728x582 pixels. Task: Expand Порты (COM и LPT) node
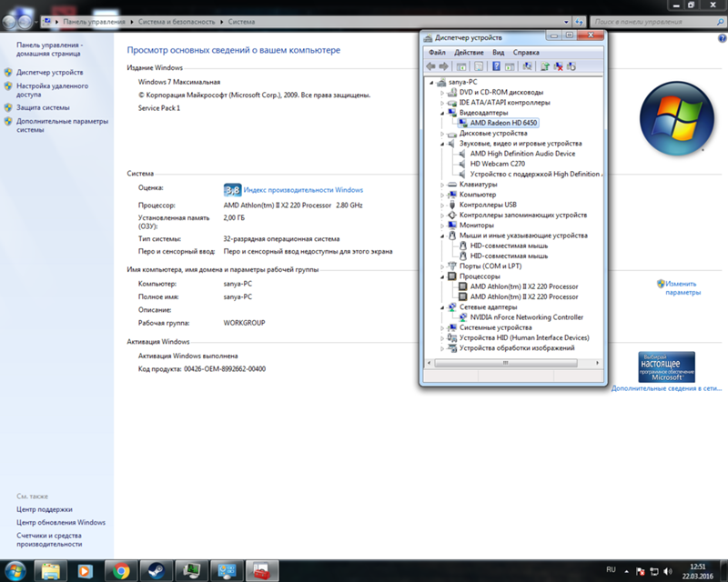442,266
